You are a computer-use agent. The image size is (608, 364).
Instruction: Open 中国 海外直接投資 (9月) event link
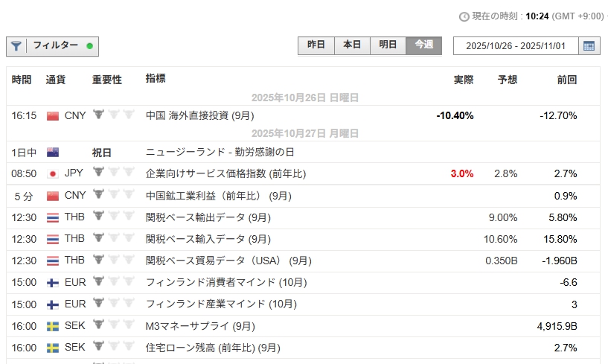(x=200, y=115)
